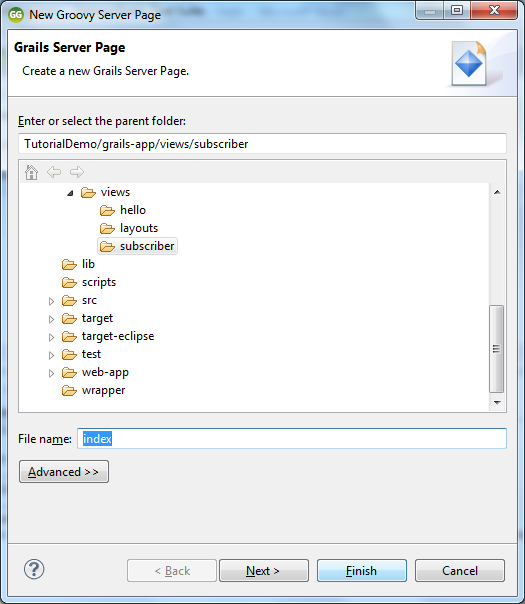Viewport: 525px width, 604px height.
Task: Click the disabled < Back button
Action: pyautogui.click(x=172, y=570)
